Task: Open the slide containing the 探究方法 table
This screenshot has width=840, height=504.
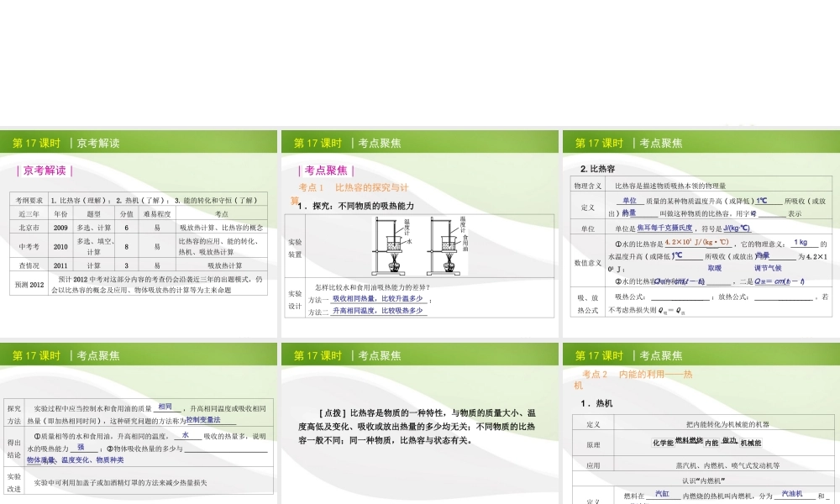Action: (139, 423)
